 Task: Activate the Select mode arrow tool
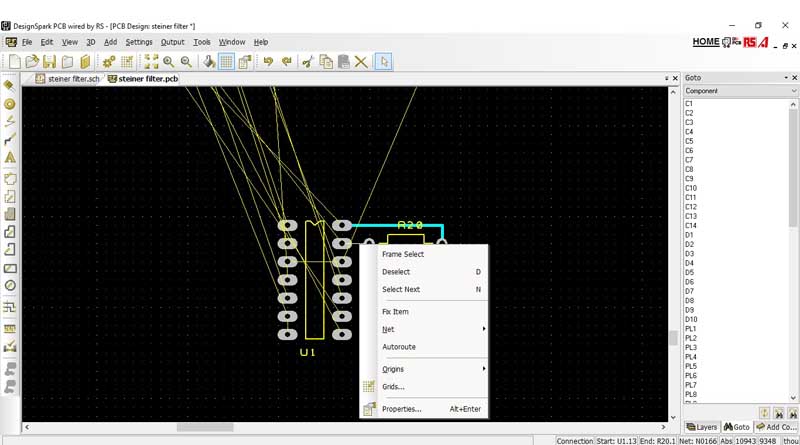(384, 62)
